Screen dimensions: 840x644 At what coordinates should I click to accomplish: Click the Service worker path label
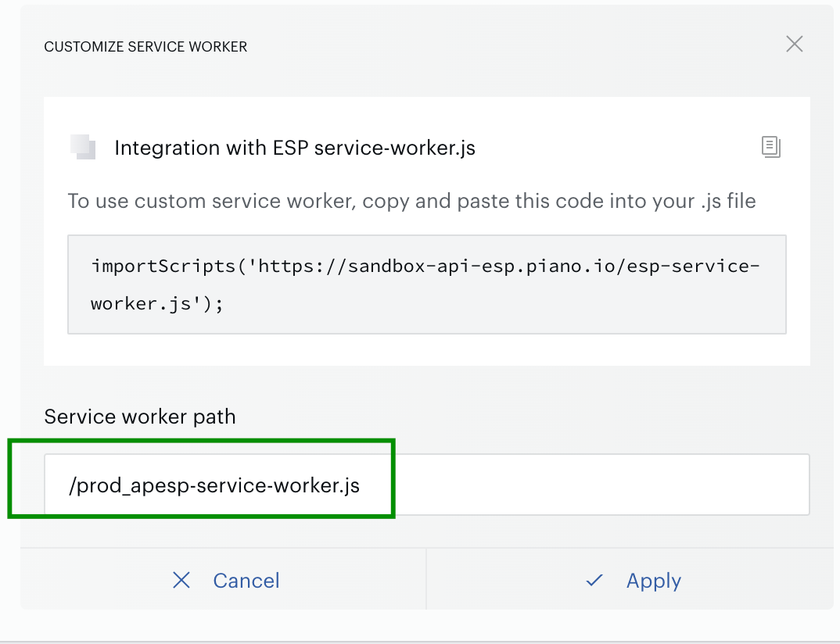click(x=140, y=417)
